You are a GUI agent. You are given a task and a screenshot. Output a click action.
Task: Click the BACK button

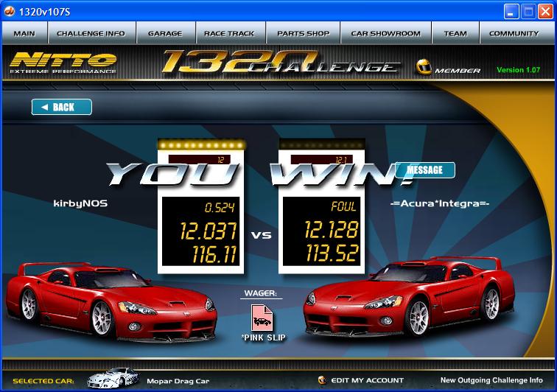click(x=62, y=107)
